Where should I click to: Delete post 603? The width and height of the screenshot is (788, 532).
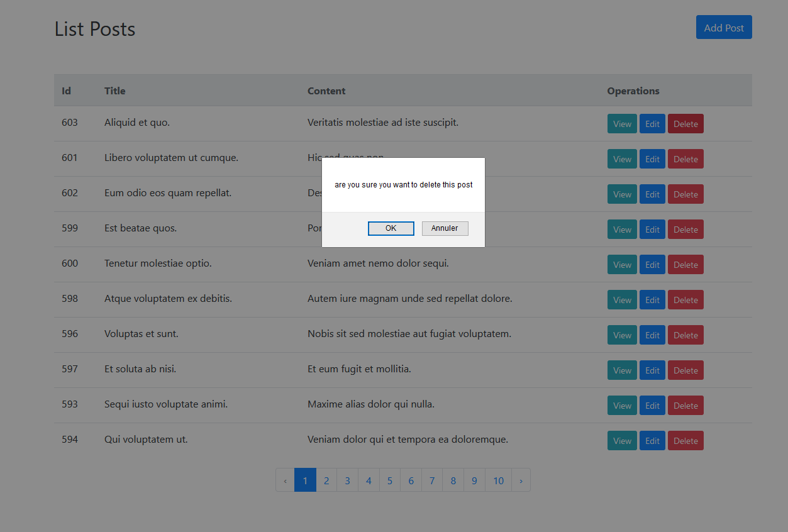pyautogui.click(x=685, y=124)
